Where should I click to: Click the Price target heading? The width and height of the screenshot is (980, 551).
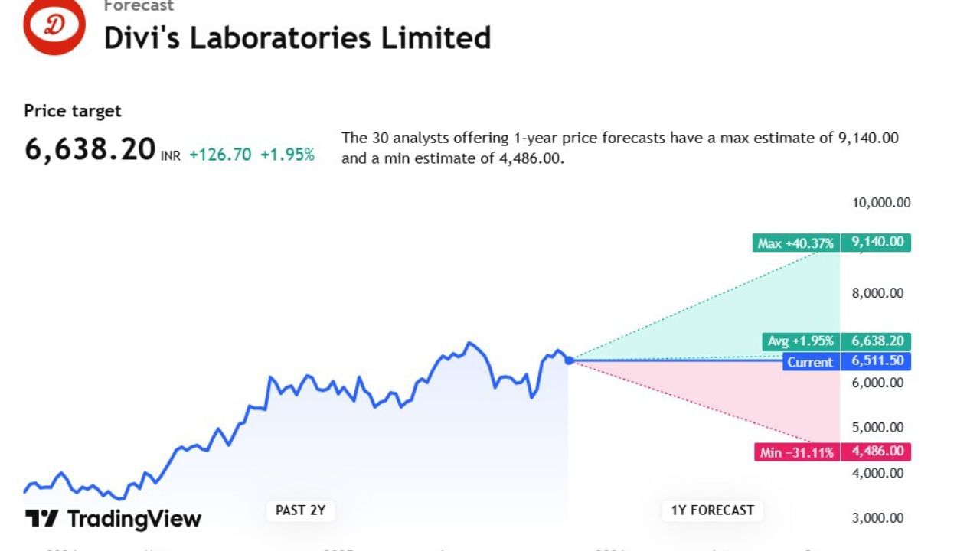(73, 111)
